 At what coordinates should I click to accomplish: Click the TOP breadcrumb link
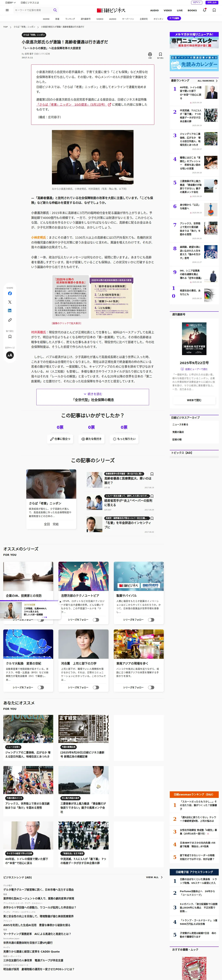[x=5, y=27]
